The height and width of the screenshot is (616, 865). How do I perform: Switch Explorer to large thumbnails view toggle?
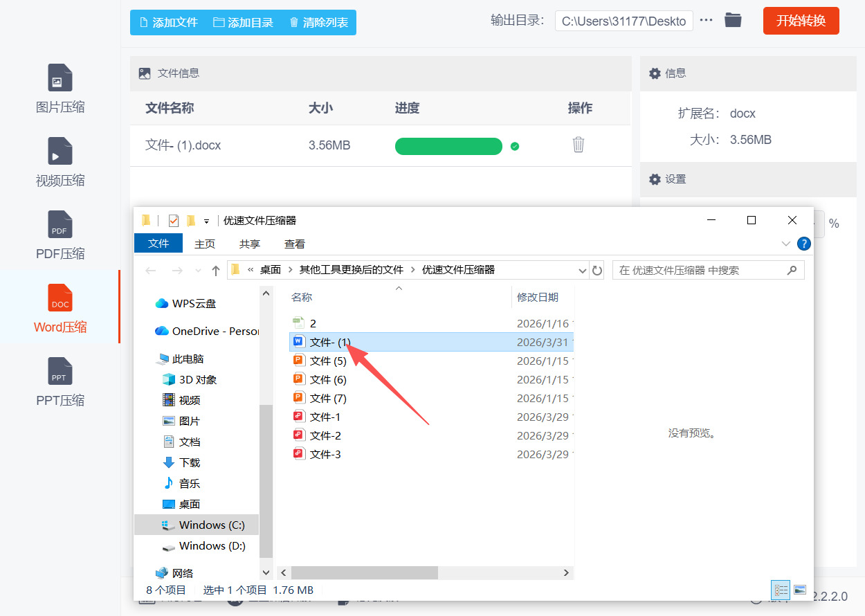[801, 590]
